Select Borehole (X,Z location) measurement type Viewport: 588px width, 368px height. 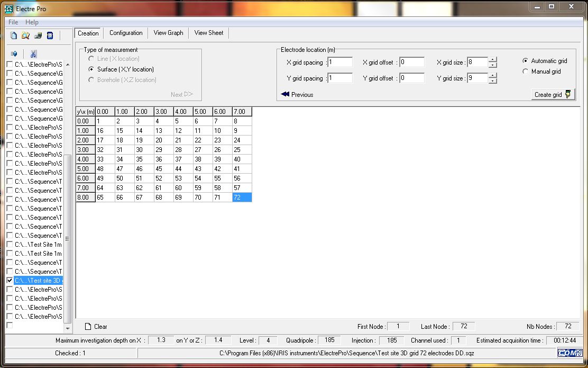91,80
